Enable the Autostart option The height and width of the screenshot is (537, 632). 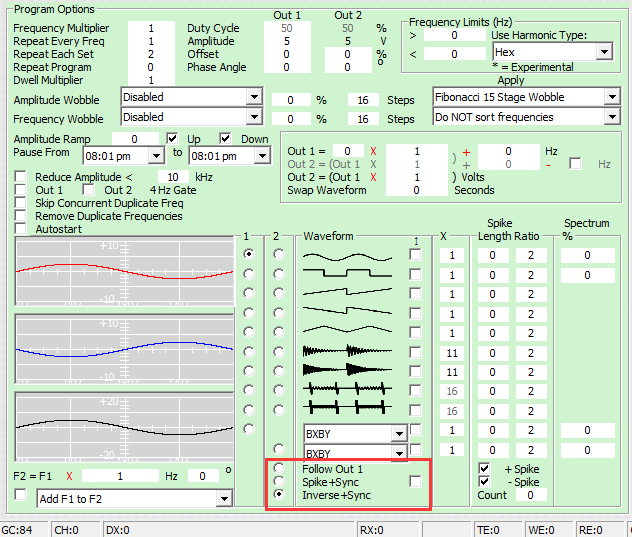[21, 229]
